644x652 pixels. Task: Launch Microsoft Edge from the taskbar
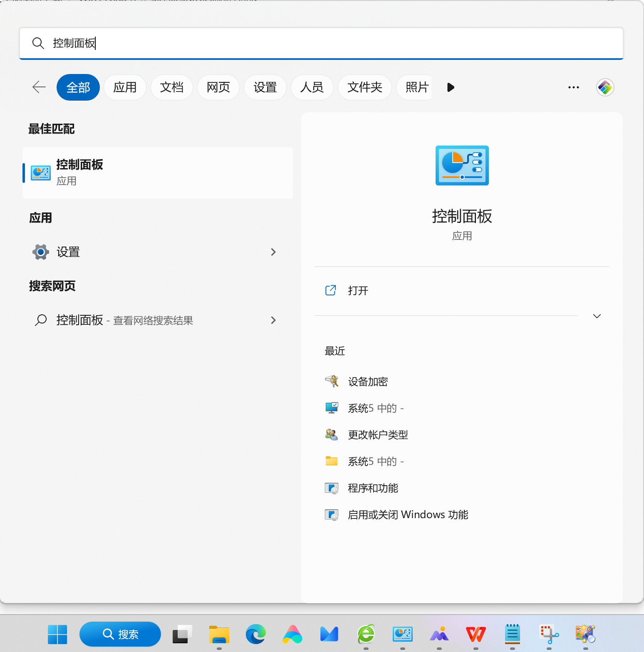(256, 634)
